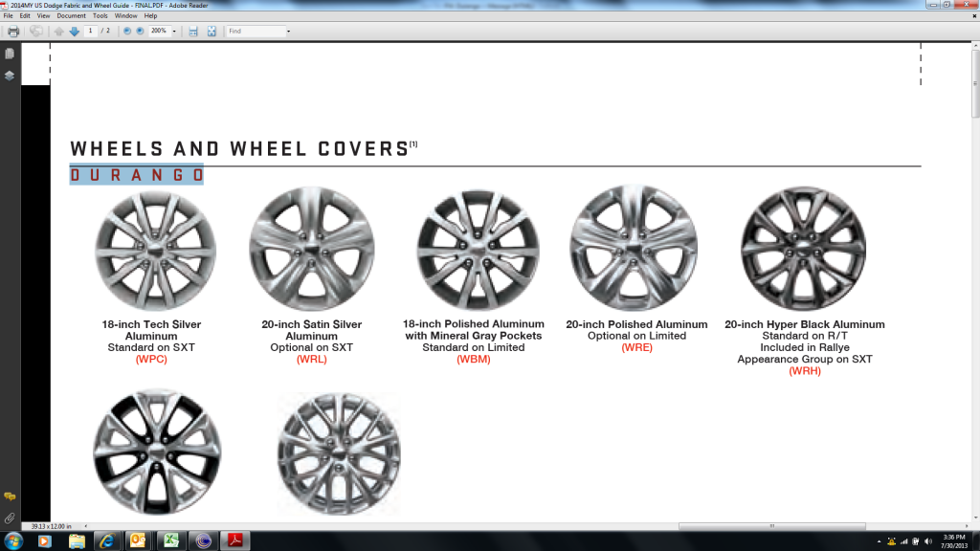980x551 pixels.
Task: Click the greyed-out collaborate icon beside Print
Action: tap(36, 32)
